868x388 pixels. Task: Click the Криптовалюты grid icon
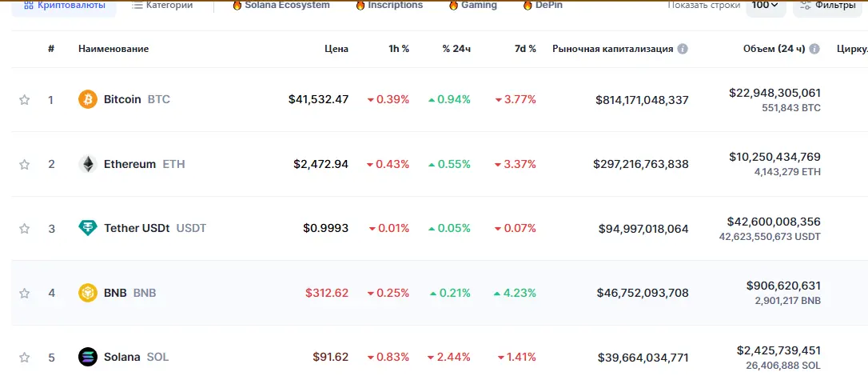[29, 6]
